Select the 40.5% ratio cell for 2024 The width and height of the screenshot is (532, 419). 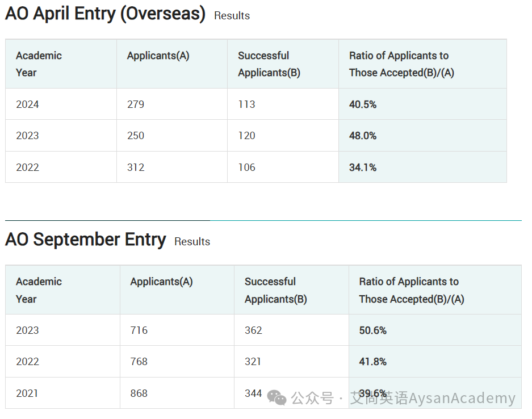[422, 104]
